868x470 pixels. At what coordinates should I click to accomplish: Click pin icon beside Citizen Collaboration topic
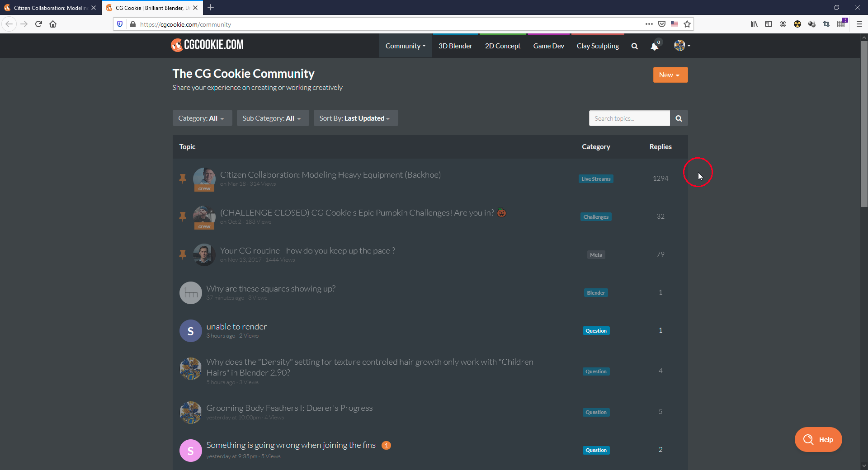pyautogui.click(x=183, y=179)
